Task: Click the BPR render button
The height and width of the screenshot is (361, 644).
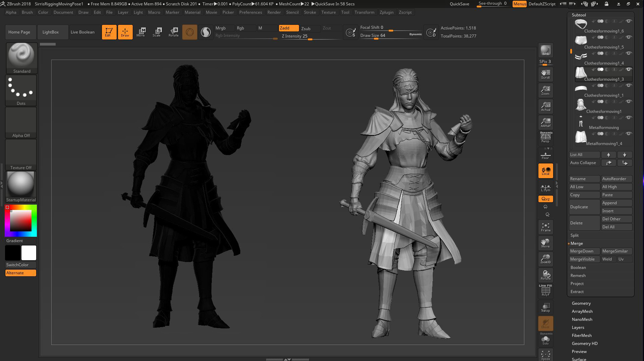Action: (545, 50)
